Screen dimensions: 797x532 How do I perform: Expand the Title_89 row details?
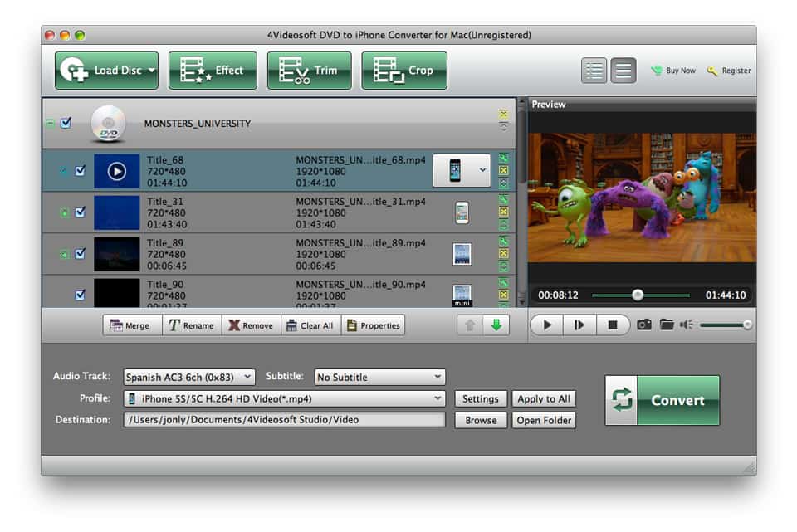coord(65,254)
